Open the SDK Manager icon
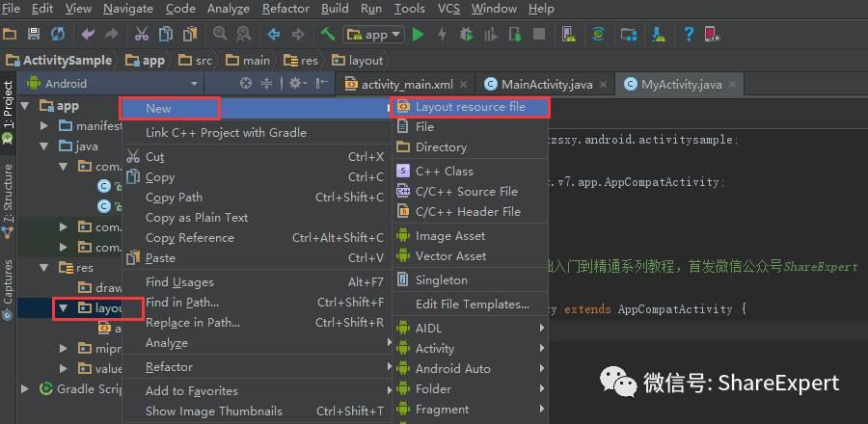This screenshot has height=424, width=868. (658, 35)
